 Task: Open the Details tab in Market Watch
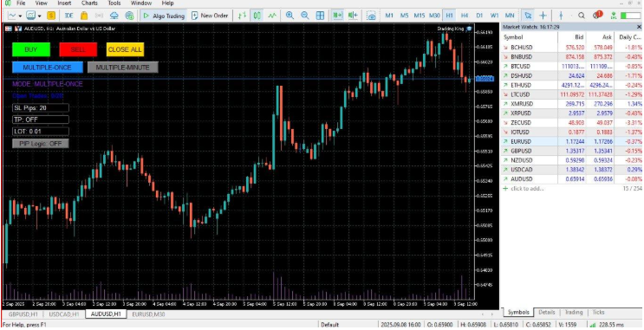tap(547, 313)
